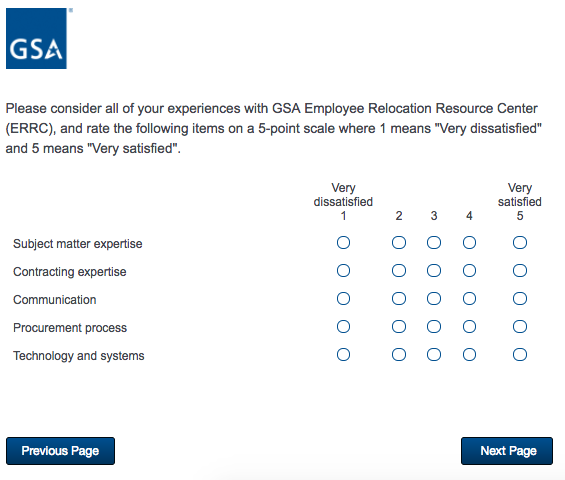Screen dimensions: 565x480
Task: Rate Communication as Very dissatisfied
Action: click(x=343, y=298)
